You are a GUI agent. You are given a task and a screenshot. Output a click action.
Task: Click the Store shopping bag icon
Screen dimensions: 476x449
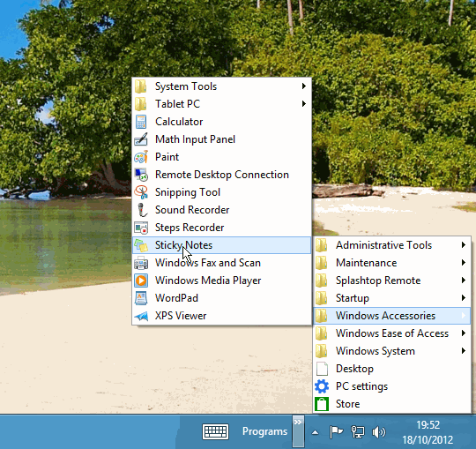click(322, 404)
